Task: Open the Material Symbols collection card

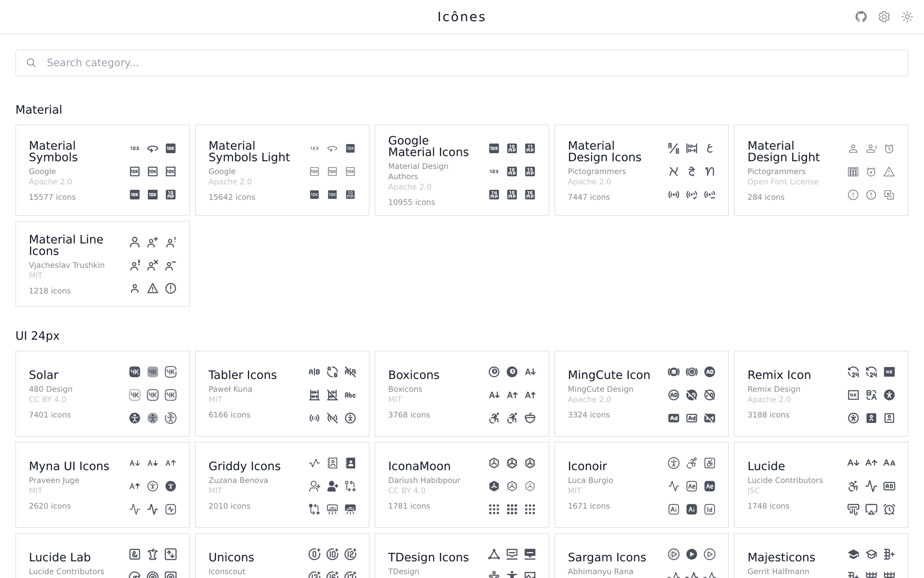Action: click(103, 170)
